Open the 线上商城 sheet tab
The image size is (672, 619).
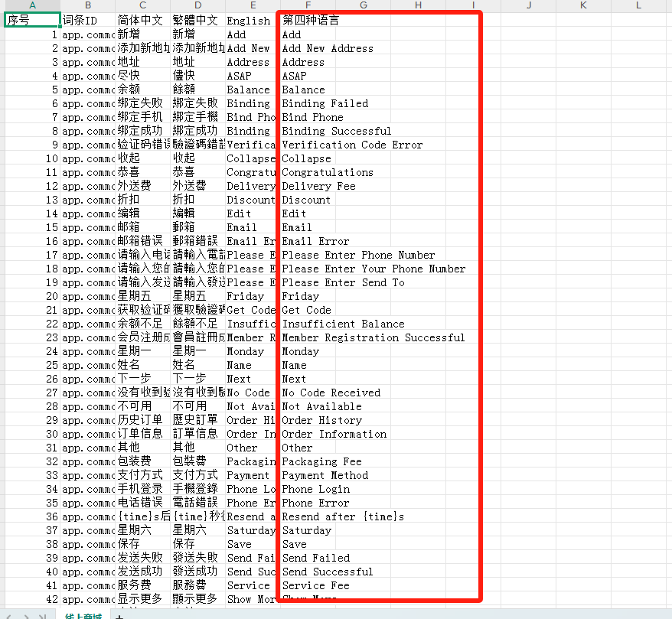click(x=83, y=616)
